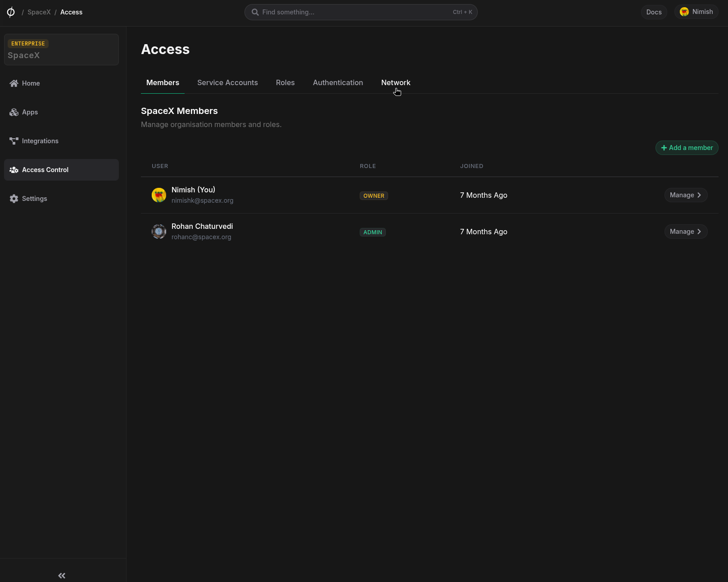Go to Home in sidebar
Viewport: 728px width, 582px height.
pos(61,83)
